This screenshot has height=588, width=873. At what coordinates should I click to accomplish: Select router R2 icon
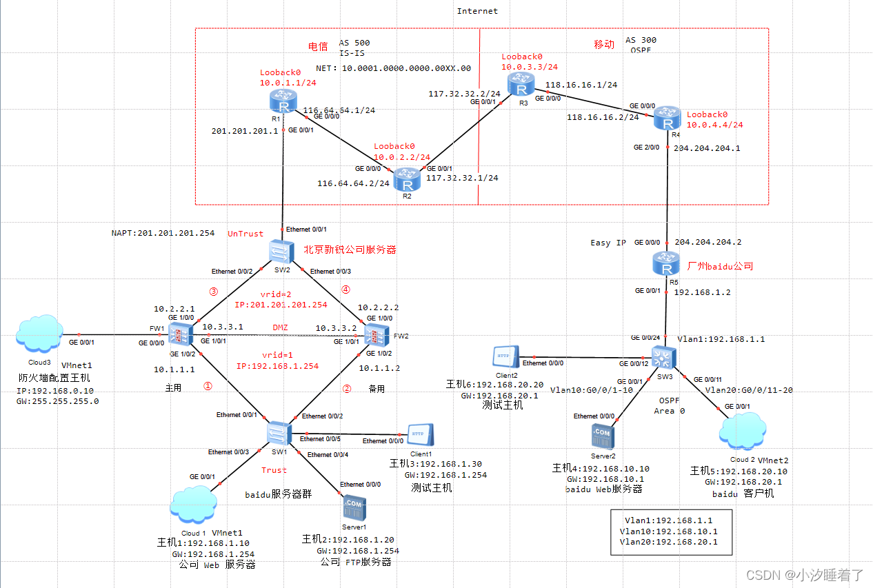(408, 179)
